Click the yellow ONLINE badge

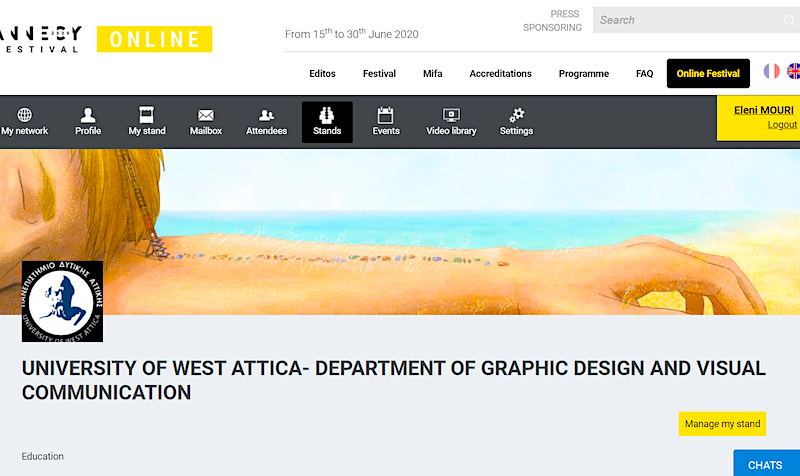pos(155,39)
